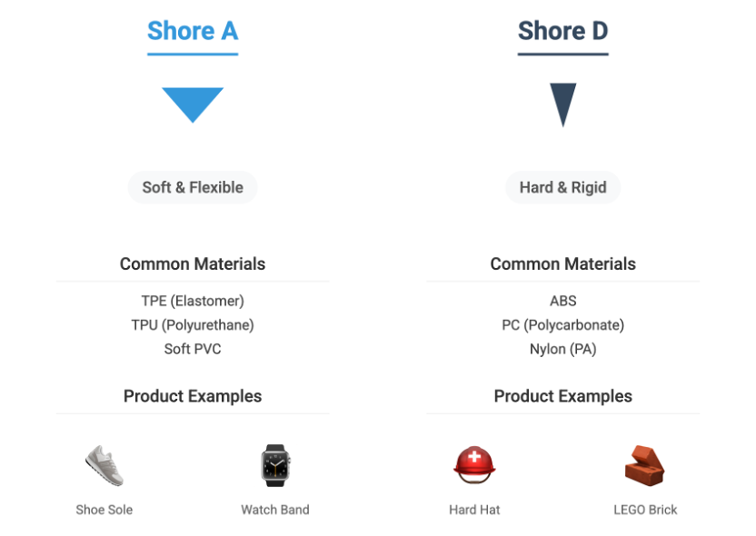
Task: Click Product Examples heading under Shore D
Action: point(562,396)
